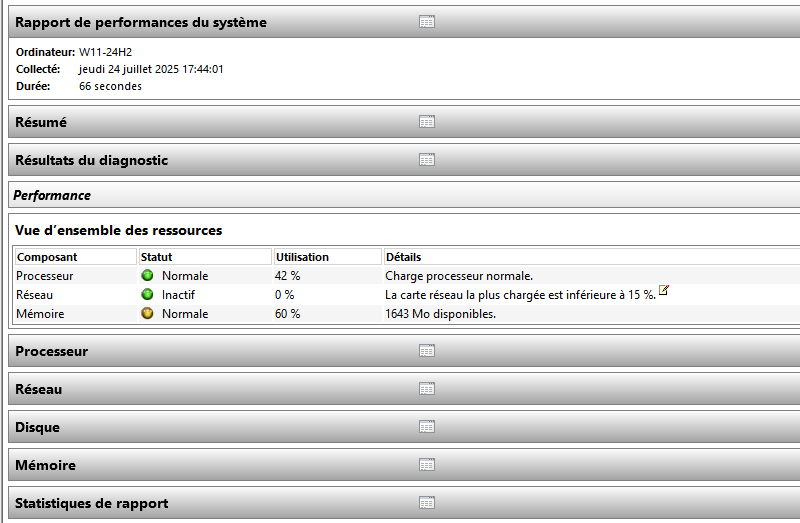Click green status indicator for Réseau row
The width and height of the screenshot is (800, 523).
pos(147,295)
